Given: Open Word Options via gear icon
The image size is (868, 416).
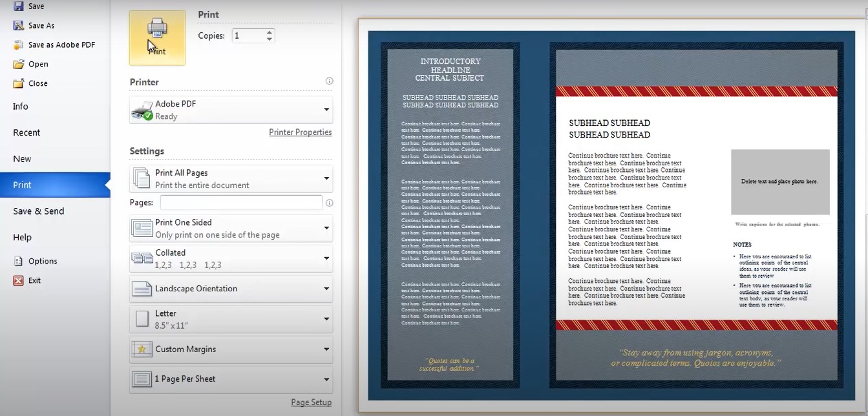Looking at the screenshot, I should click(18, 261).
